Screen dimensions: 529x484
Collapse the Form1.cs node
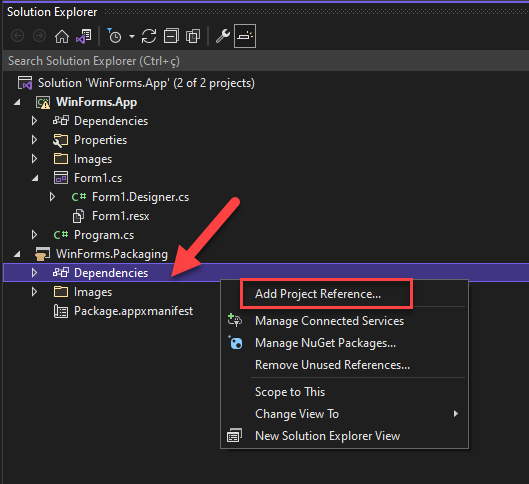point(35,178)
